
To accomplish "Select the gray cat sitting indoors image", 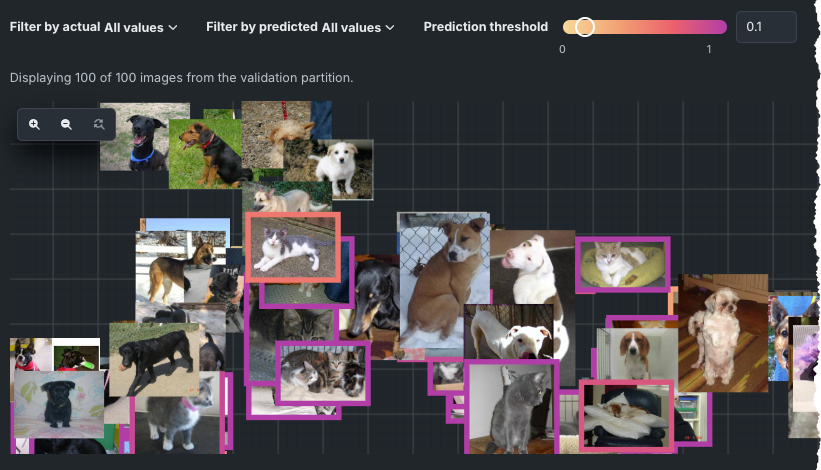I will [x=512, y=407].
